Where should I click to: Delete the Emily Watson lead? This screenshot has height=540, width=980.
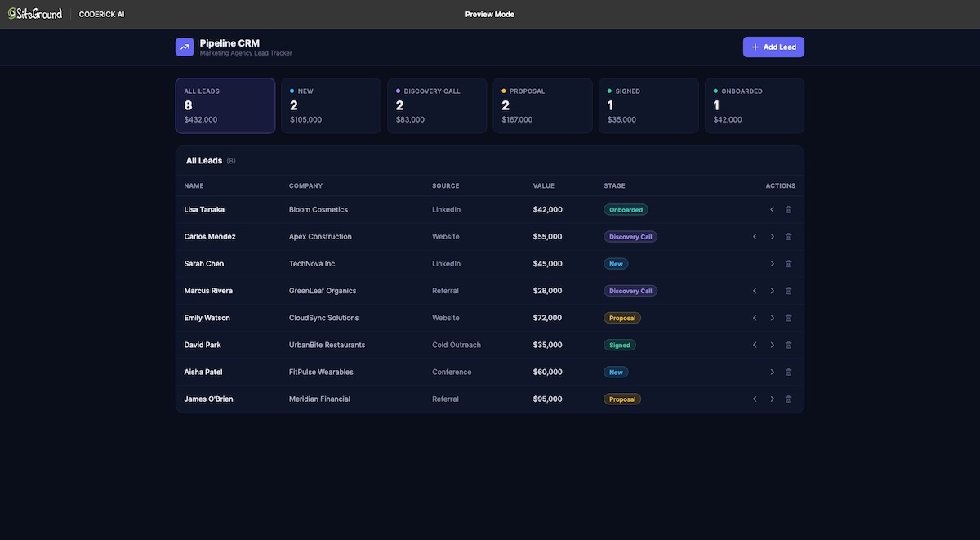point(788,318)
